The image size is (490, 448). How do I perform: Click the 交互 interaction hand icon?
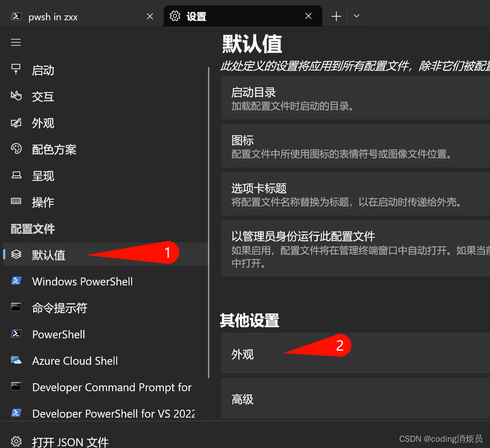[16, 96]
